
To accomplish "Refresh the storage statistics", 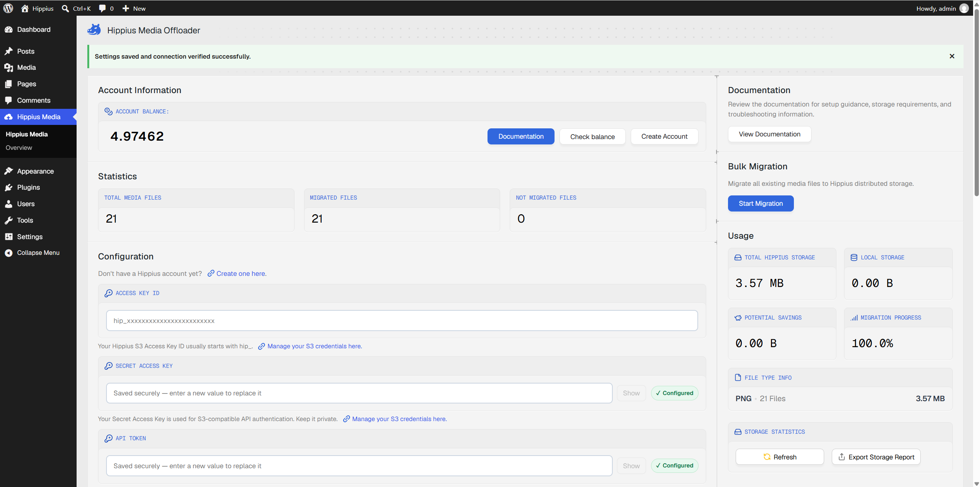I will point(780,457).
